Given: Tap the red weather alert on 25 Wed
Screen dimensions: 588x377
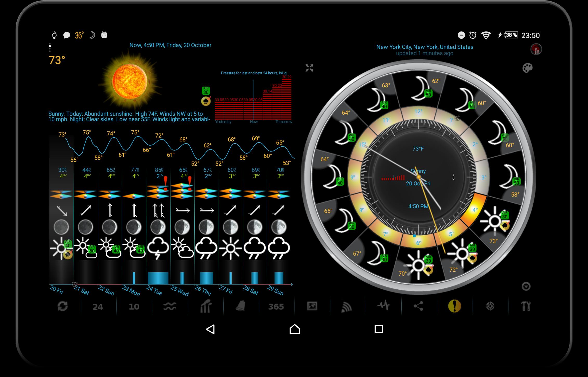Looking at the screenshot, I should point(190,183).
